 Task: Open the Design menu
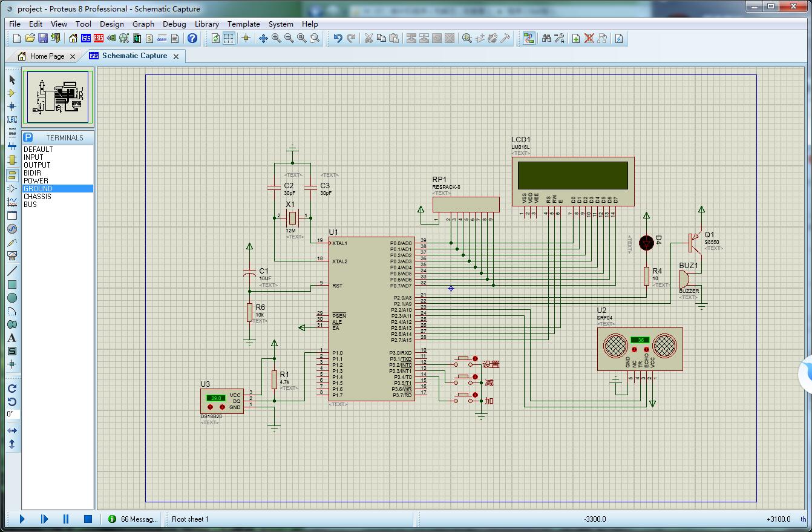[x=112, y=24]
